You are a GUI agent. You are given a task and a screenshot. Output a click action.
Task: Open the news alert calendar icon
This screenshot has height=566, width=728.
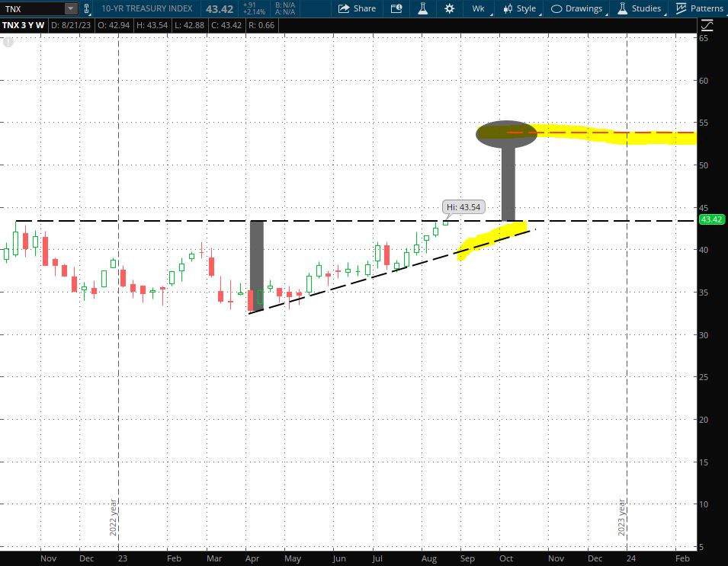pyautogui.click(x=396, y=8)
